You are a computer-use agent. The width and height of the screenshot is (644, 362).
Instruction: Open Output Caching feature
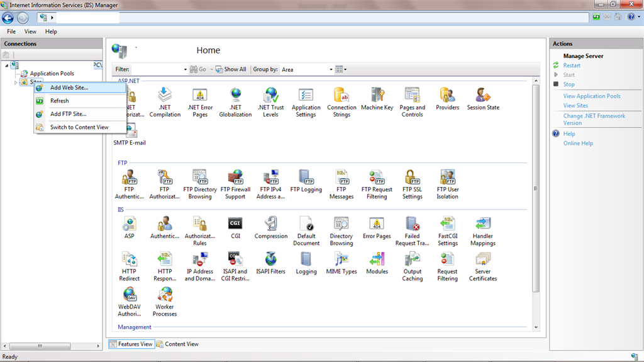[413, 266]
